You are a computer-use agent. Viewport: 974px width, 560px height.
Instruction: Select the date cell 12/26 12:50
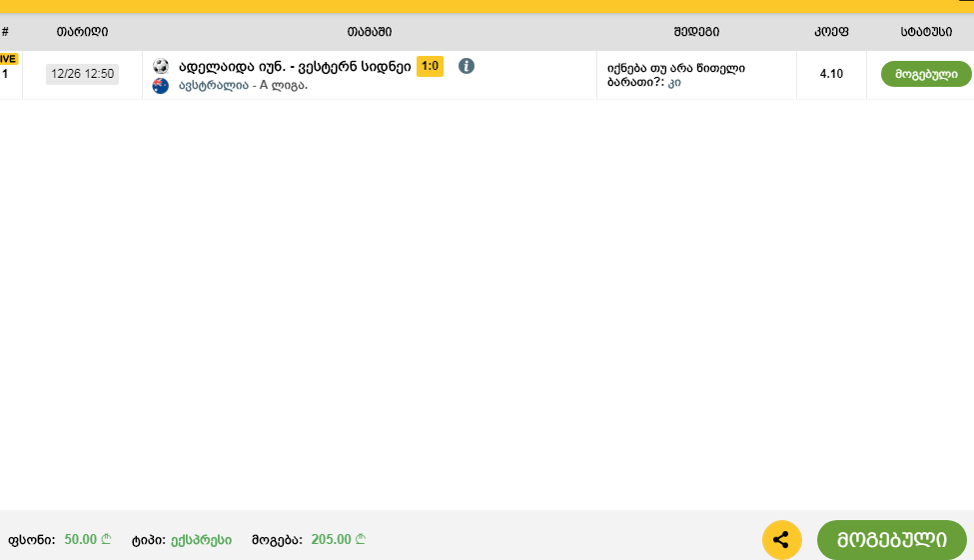point(82,74)
